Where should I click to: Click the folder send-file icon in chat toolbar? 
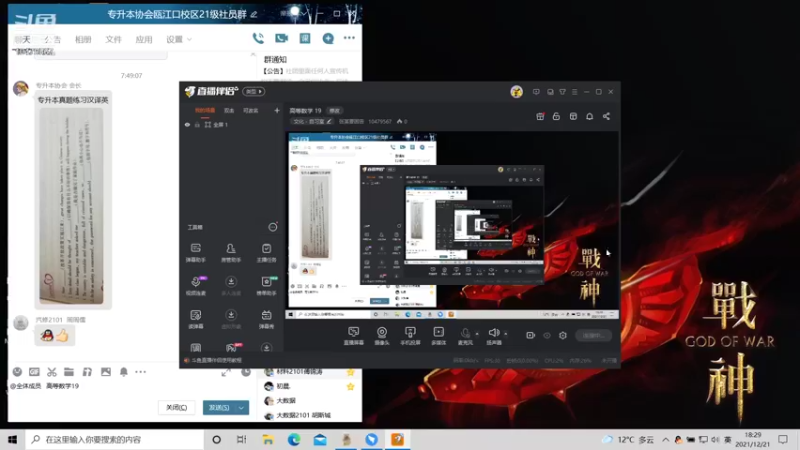tap(69, 372)
